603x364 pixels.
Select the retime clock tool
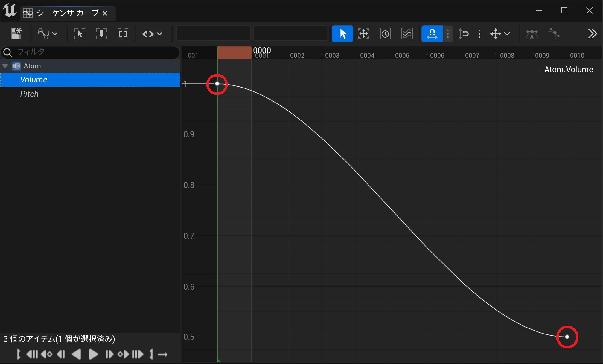[x=385, y=33]
